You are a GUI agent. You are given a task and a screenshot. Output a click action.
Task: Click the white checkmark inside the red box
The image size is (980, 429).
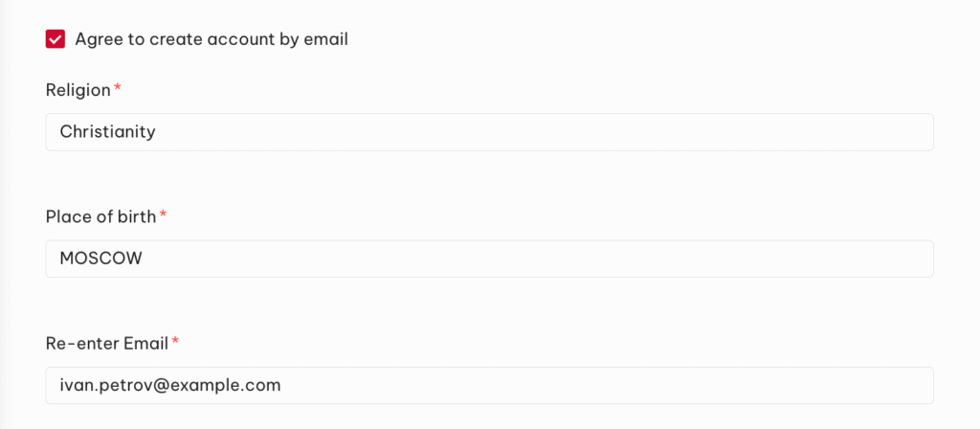[x=56, y=39]
